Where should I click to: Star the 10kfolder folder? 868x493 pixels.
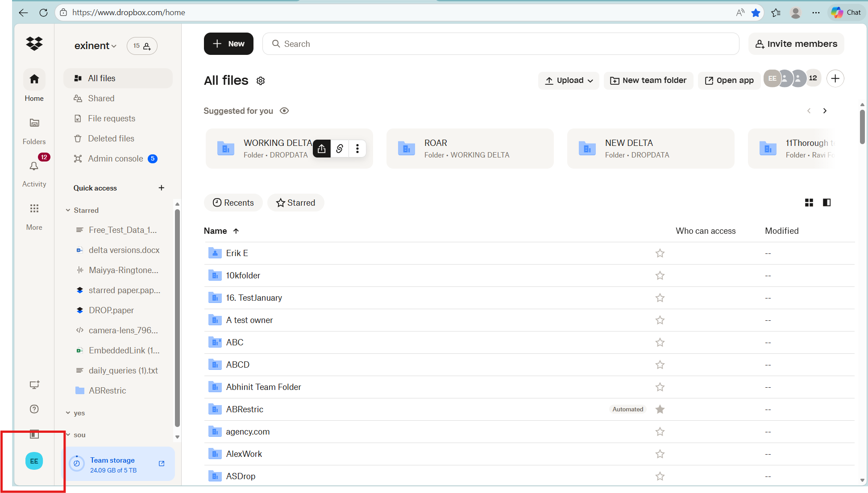click(x=660, y=276)
